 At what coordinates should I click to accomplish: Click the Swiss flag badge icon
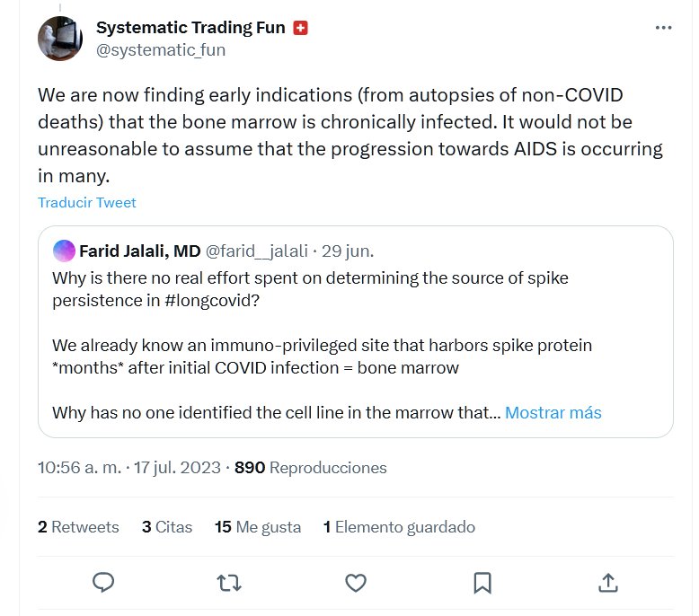point(301,28)
